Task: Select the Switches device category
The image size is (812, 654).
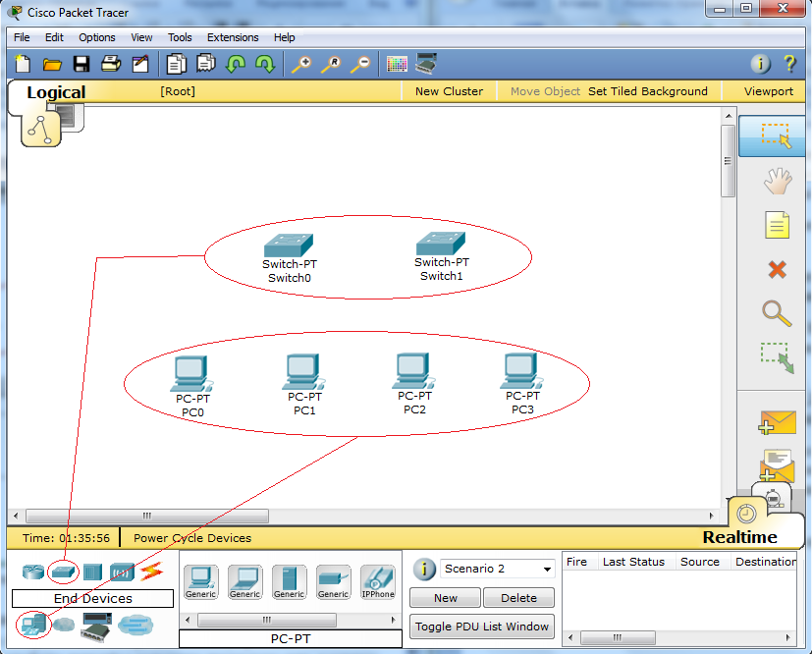Action: (x=63, y=572)
